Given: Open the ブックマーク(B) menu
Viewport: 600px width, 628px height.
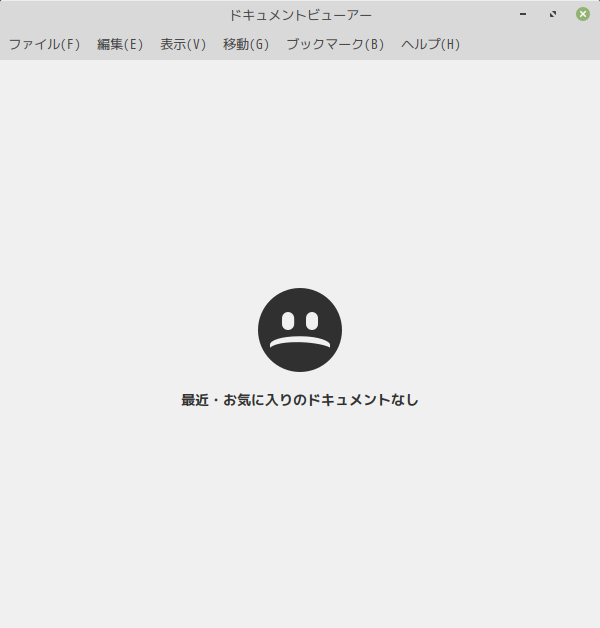Looking at the screenshot, I should (x=335, y=44).
